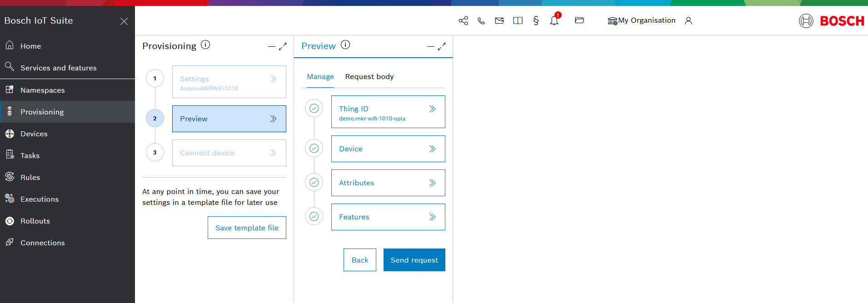The image size is (868, 303).
Task: Click the Tasks checklist icon
Action: [x=10, y=154]
